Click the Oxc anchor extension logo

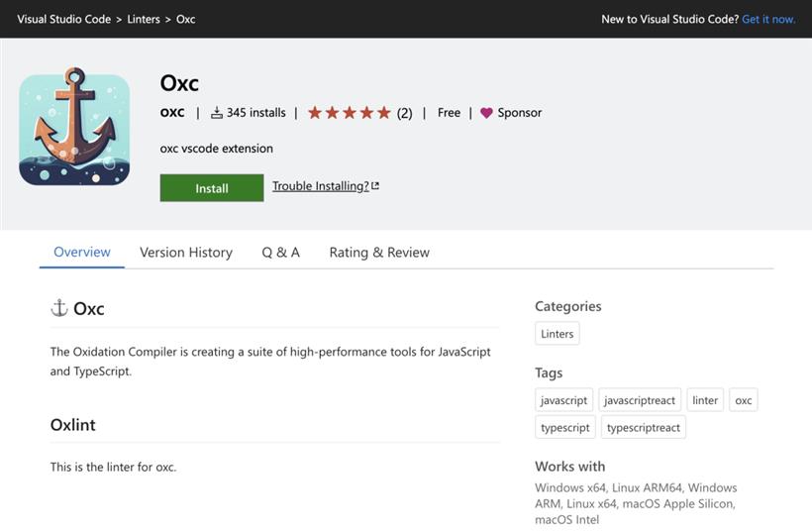[74, 127]
